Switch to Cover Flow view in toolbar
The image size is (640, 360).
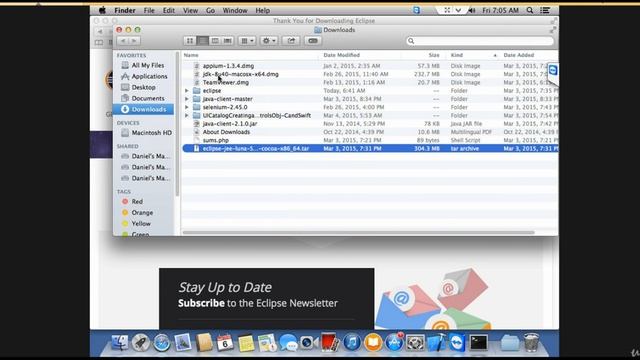pyautogui.click(x=228, y=41)
